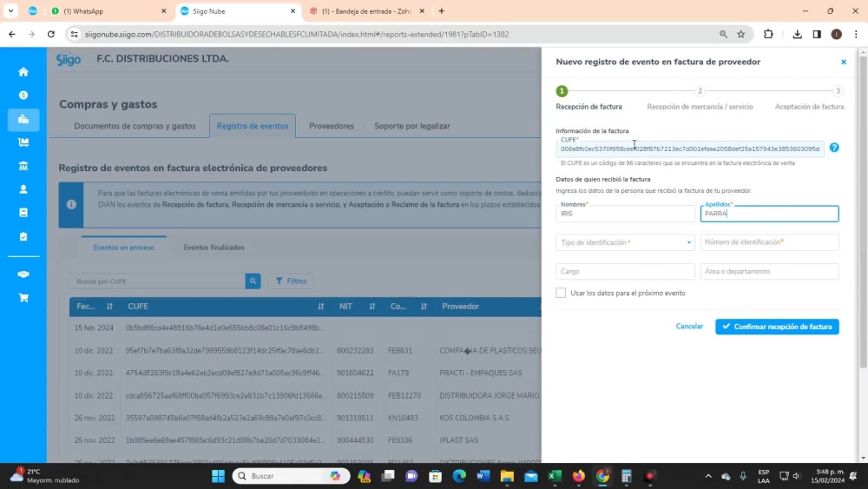Open Word from the taskbar
Image resolution: width=868 pixels, height=489 pixels.
(x=483, y=476)
